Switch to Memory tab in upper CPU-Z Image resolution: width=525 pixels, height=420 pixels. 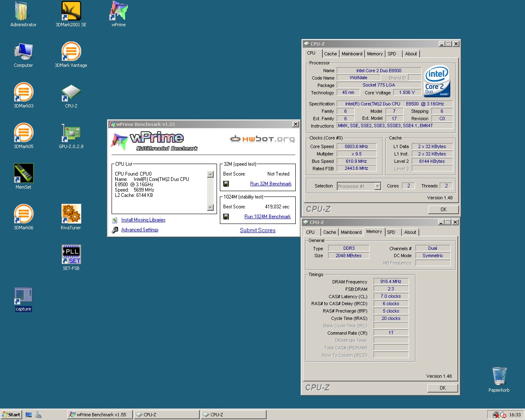point(375,54)
